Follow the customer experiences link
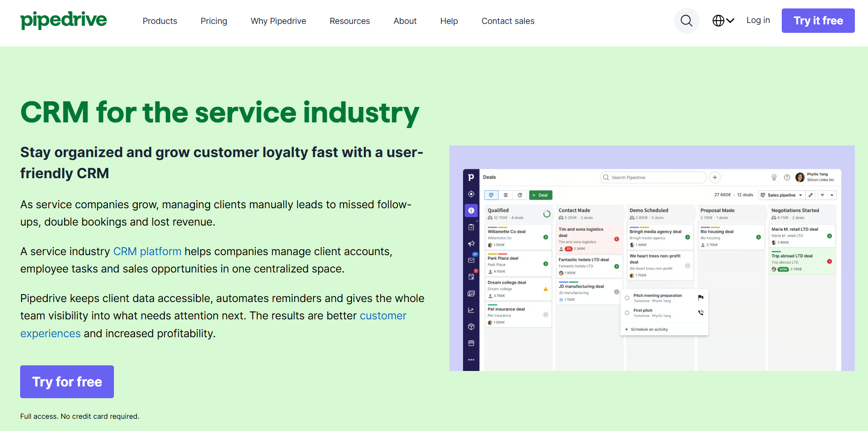Viewport: 868px width, 431px height. (213, 325)
